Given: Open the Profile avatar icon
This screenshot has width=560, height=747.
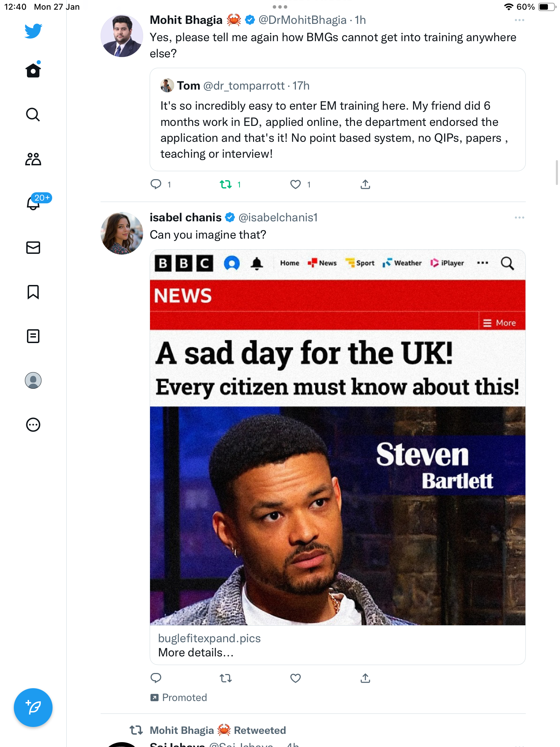Looking at the screenshot, I should coord(33,380).
